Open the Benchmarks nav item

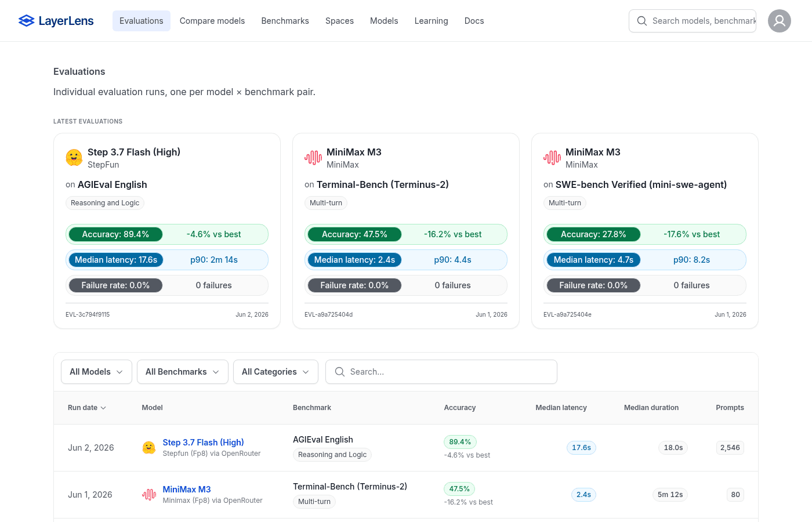click(x=285, y=21)
